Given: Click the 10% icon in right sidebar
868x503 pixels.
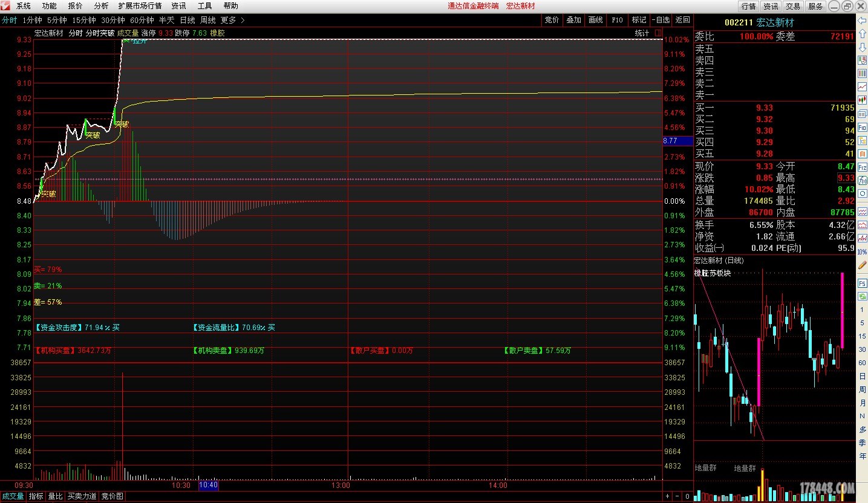Looking at the screenshot, I should [x=862, y=251].
